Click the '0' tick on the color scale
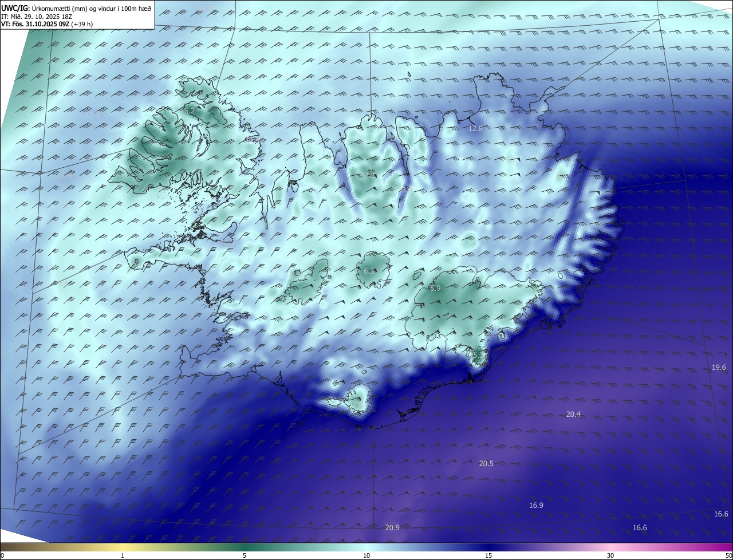This screenshot has height=560, width=733. point(2,555)
